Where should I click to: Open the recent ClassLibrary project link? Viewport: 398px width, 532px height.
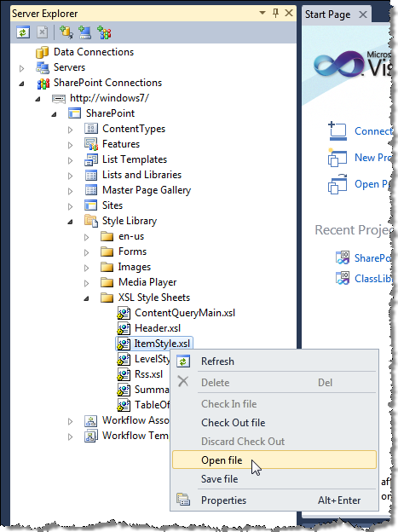[372, 279]
